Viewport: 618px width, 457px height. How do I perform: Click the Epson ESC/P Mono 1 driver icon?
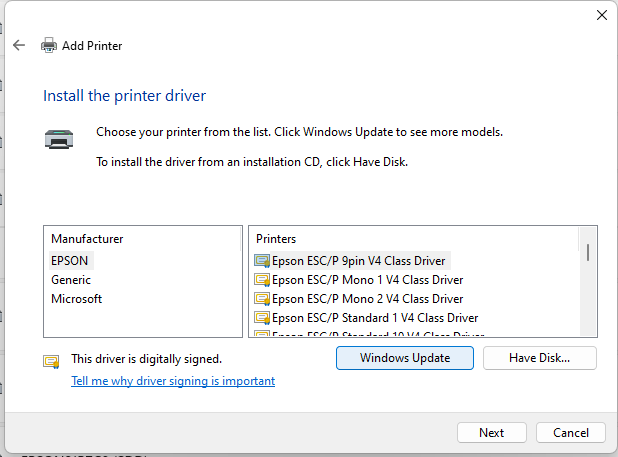coord(262,279)
